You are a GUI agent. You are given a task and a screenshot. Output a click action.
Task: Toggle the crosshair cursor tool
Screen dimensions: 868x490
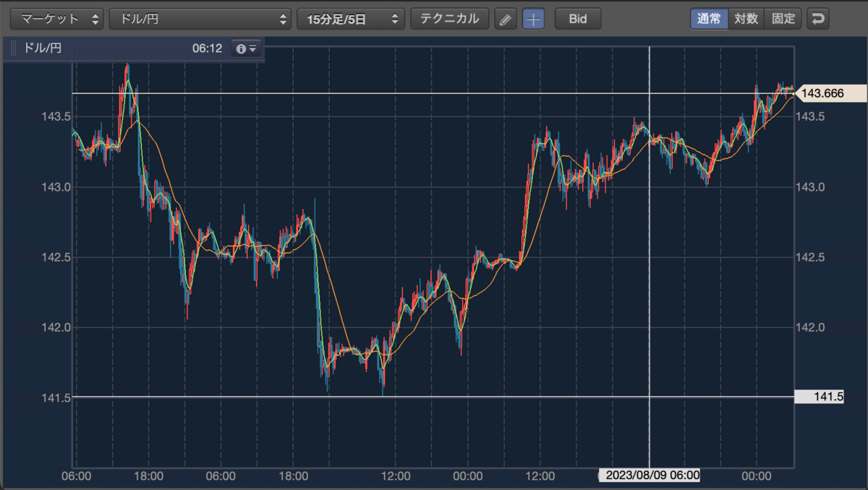tap(533, 20)
